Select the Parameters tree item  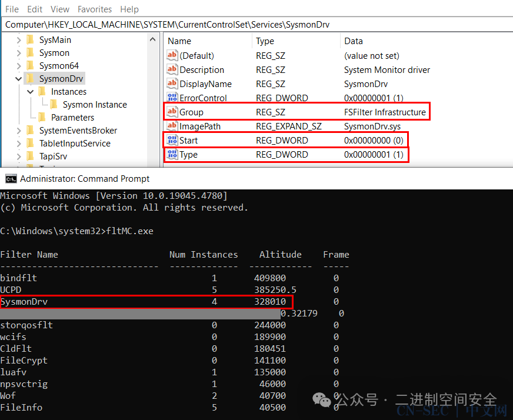[x=72, y=118]
